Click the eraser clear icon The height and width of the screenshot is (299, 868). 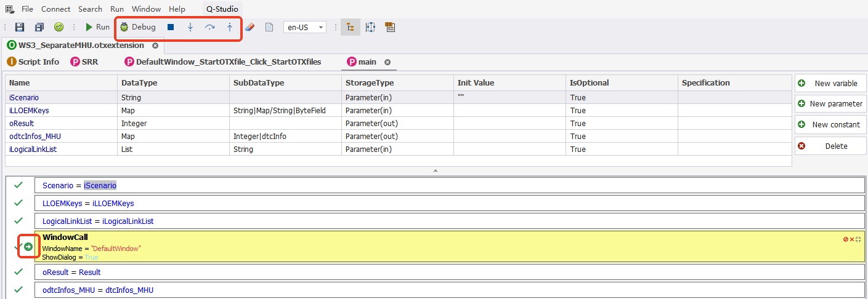tap(249, 27)
